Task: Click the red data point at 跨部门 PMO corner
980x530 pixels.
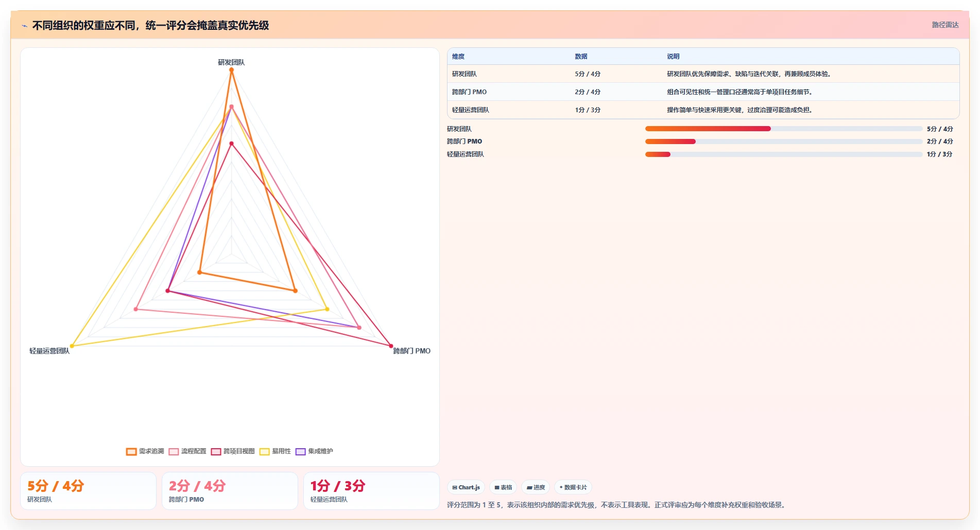Action: [x=391, y=346]
